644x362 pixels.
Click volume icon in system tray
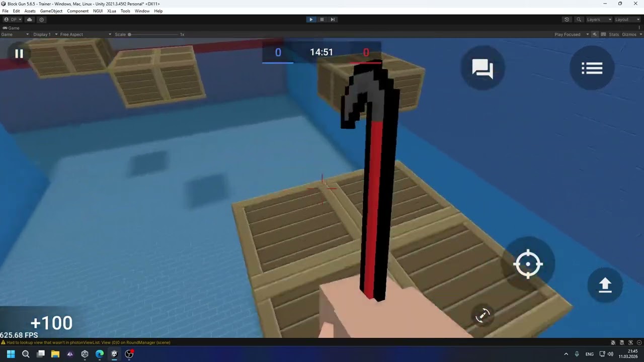[x=610, y=354]
